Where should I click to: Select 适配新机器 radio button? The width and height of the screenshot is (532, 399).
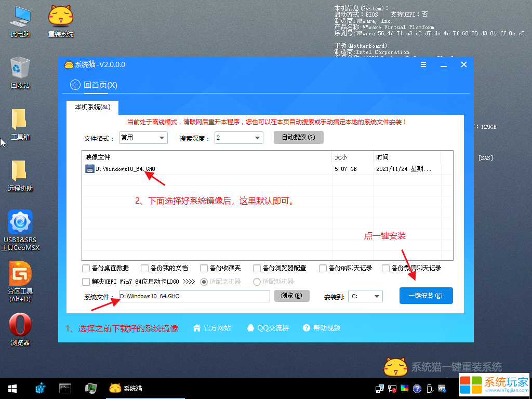[x=257, y=282]
